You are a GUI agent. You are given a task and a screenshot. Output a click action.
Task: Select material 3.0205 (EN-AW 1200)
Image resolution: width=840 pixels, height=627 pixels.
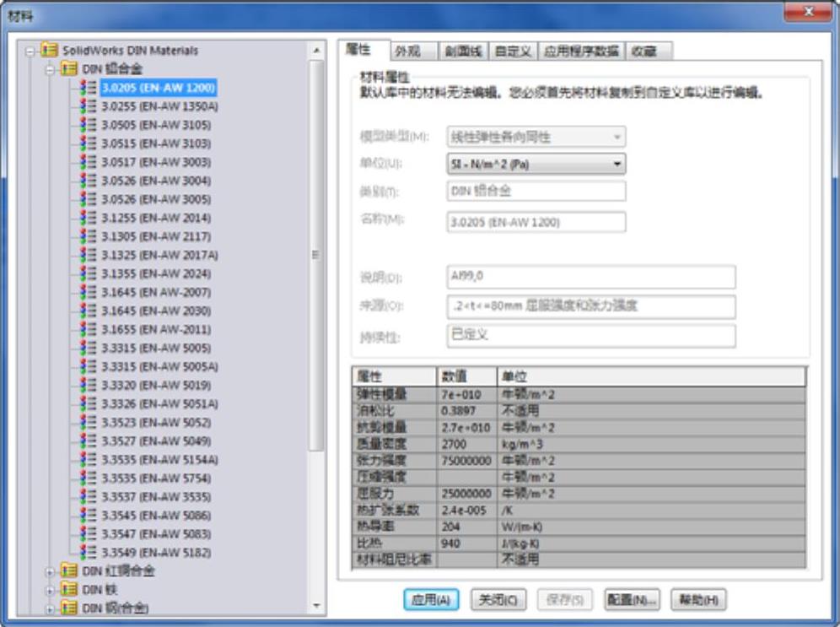[159, 88]
